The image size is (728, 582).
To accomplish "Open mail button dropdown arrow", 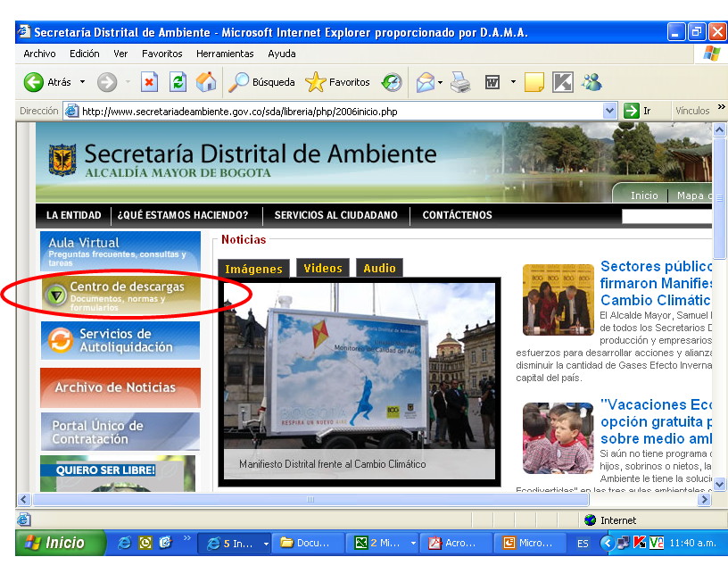I will click(440, 83).
